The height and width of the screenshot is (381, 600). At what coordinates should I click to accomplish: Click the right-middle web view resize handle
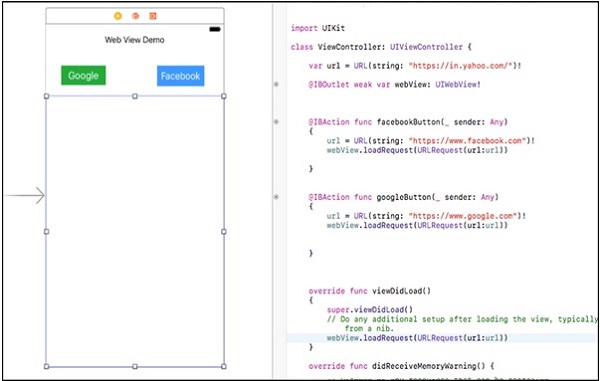pyautogui.click(x=224, y=231)
